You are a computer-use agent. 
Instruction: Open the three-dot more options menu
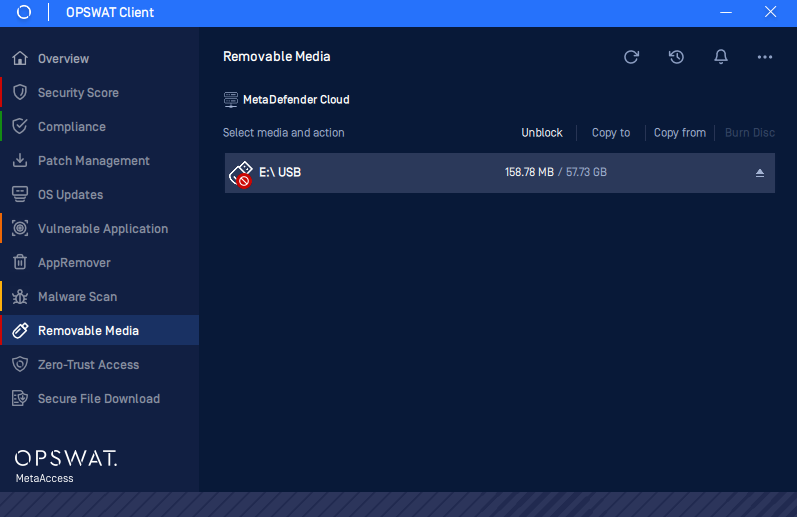point(765,57)
